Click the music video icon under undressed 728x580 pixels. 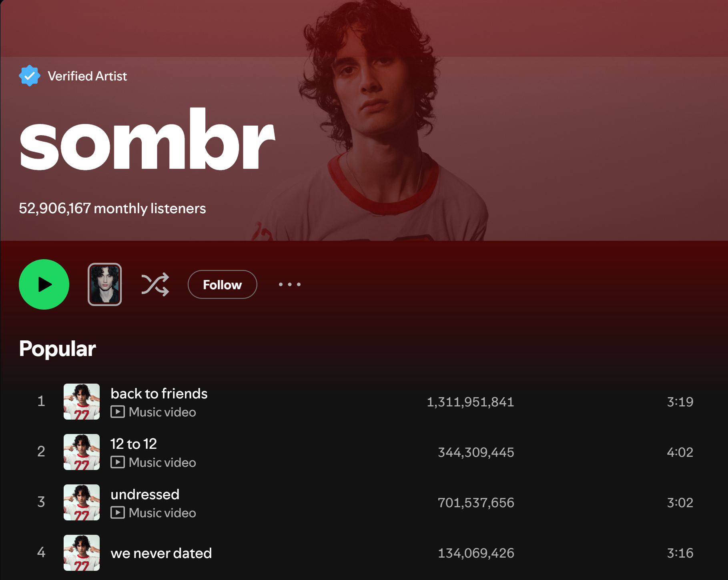pos(118,512)
